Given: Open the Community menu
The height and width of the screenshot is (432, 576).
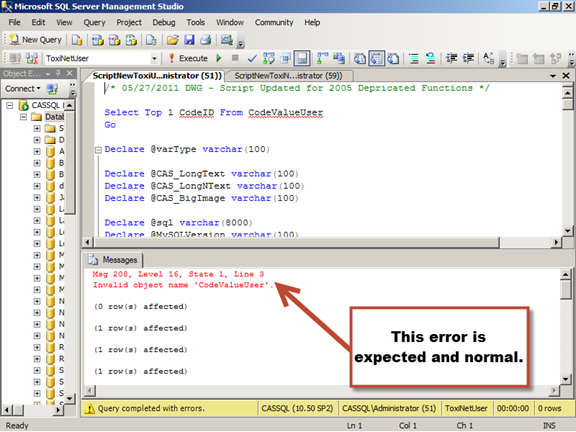Looking at the screenshot, I should (x=274, y=22).
